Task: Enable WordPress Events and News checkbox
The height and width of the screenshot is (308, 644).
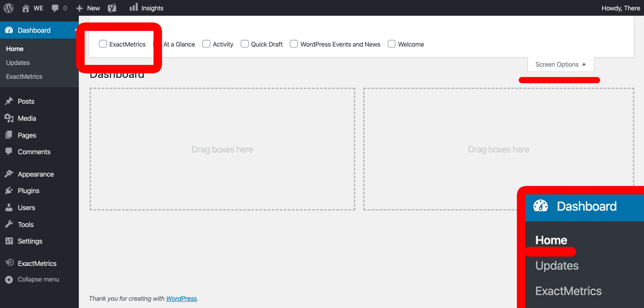Action: (x=294, y=44)
